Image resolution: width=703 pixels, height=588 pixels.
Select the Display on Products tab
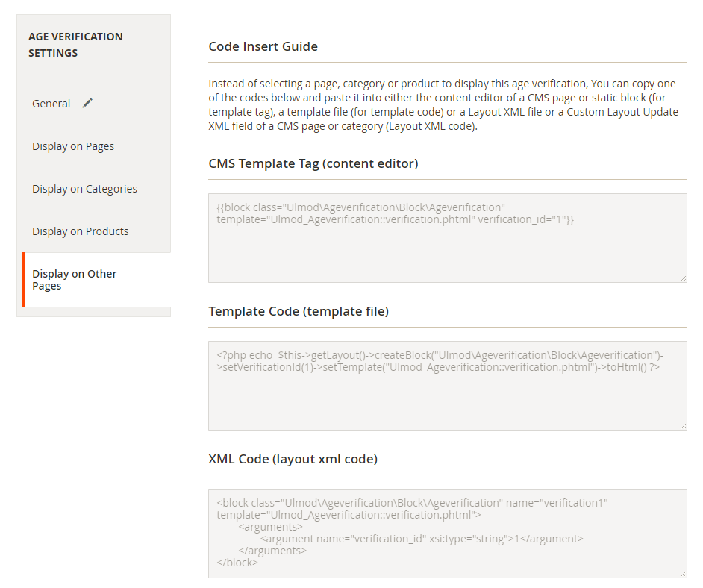click(x=81, y=231)
